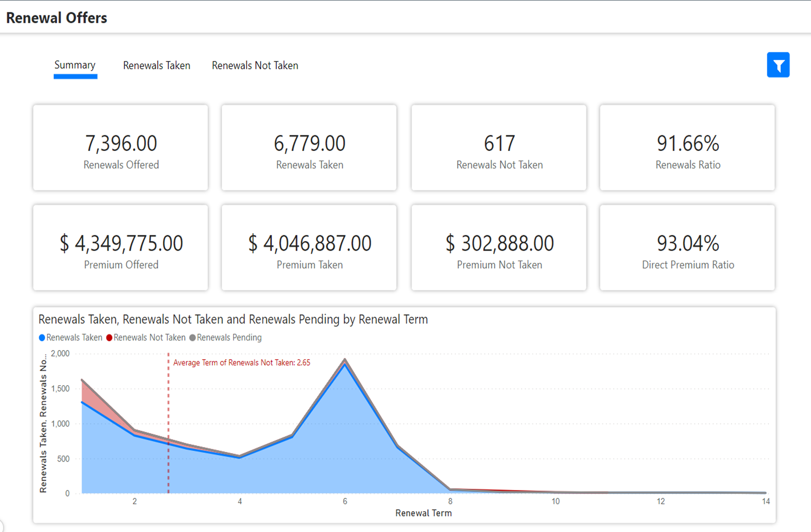The width and height of the screenshot is (811, 532).
Task: Click the Renewal Offers page title
Action: point(56,17)
